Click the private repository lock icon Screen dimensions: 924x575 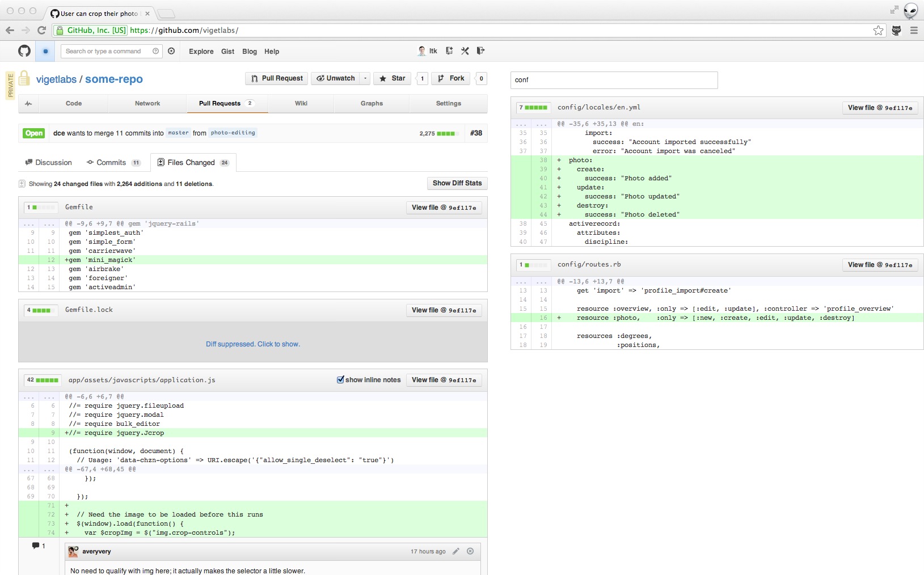pyautogui.click(x=24, y=78)
